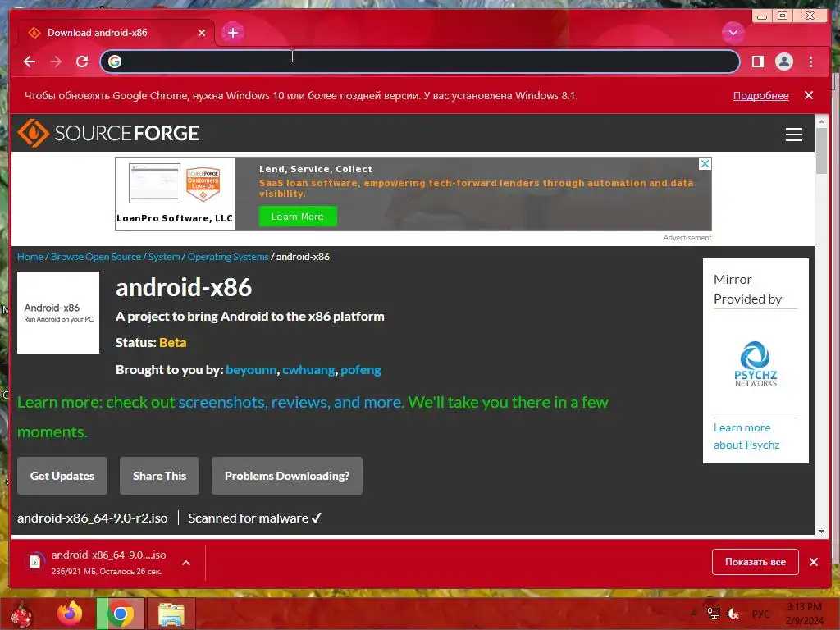Open Firefox from the taskbar
The width and height of the screenshot is (840, 630).
[x=70, y=614]
